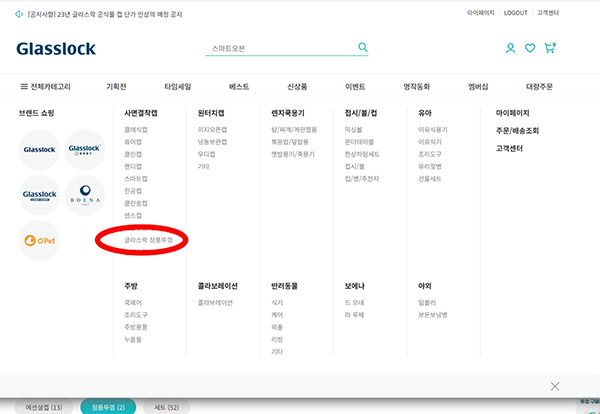Open the 한상차림세트 category
The image size is (600, 414).
362,154
